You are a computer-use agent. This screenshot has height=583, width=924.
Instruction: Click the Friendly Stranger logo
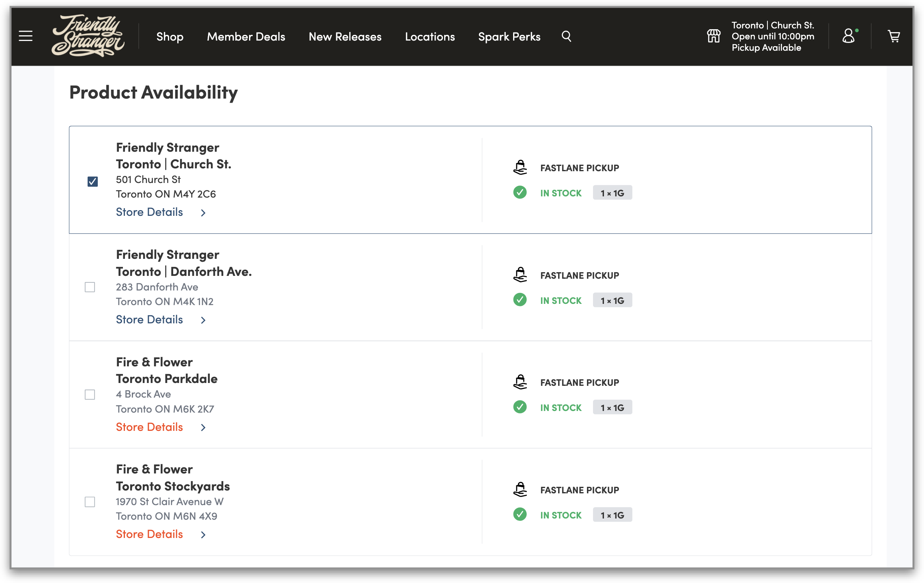coord(88,36)
